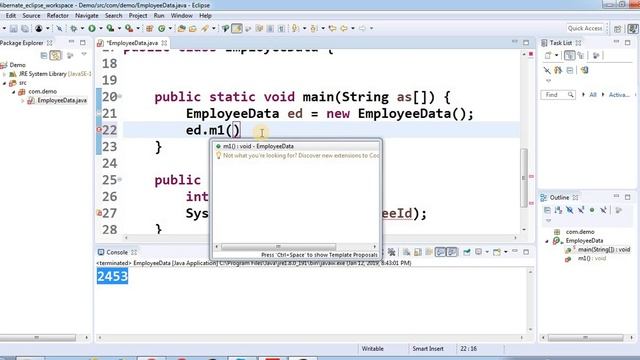
Task: Collapse the com.demo package node
Action: tap(13, 92)
